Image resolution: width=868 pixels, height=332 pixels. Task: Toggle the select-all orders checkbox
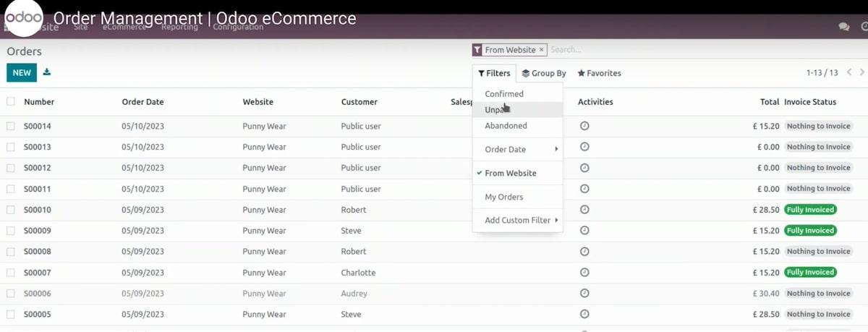point(11,102)
